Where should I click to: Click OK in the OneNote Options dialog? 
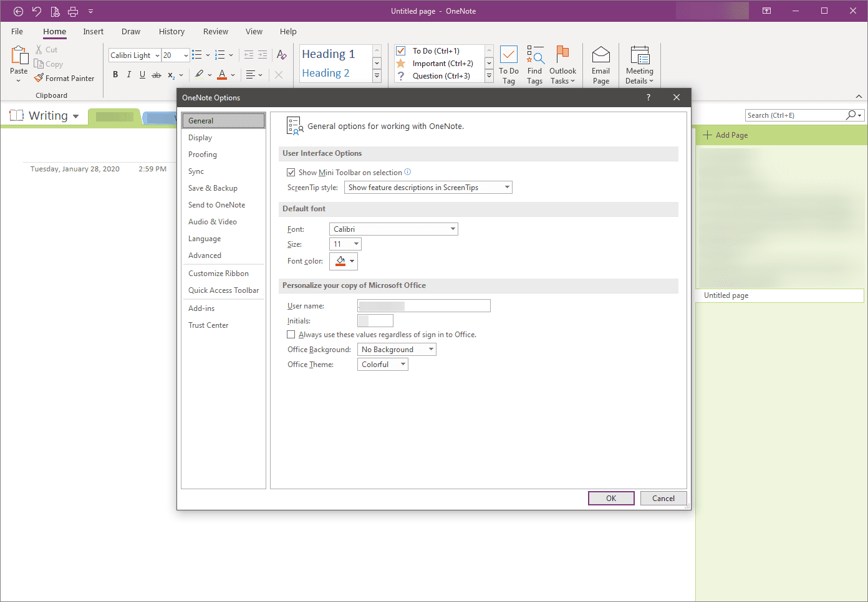pos(611,499)
